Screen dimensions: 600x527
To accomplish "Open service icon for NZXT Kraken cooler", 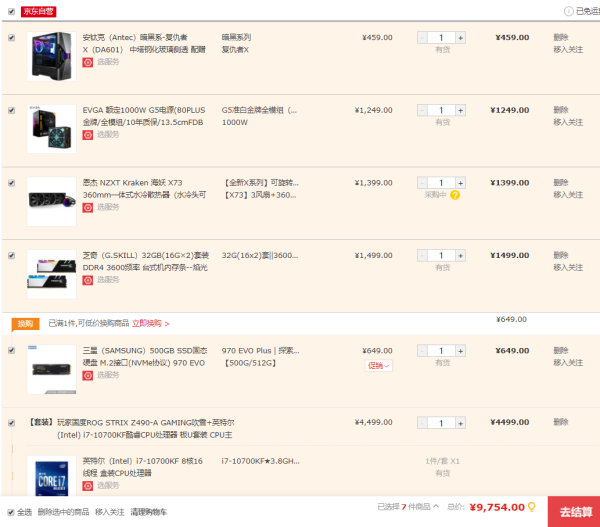I will pyautogui.click(x=88, y=207).
